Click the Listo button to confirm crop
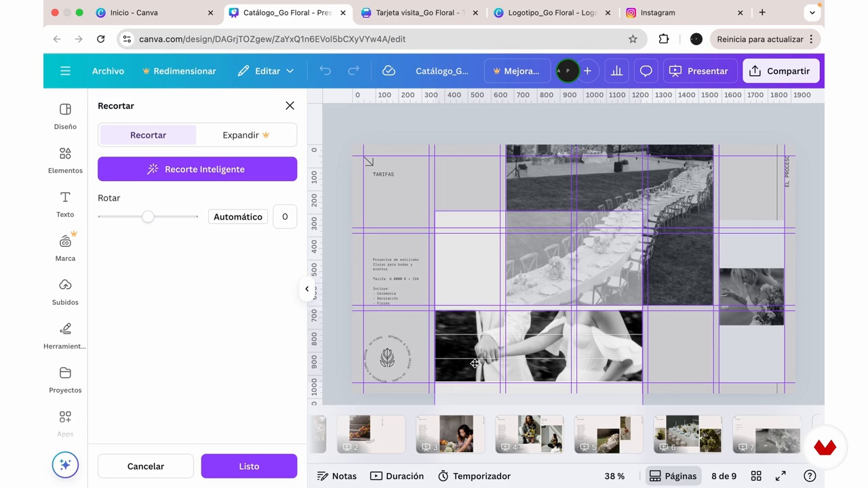Image resolution: width=868 pixels, height=488 pixels. pos(249,466)
